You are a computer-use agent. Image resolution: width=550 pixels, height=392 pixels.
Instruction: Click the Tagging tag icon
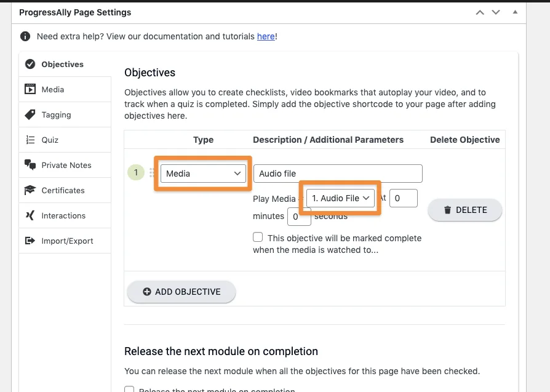(30, 115)
